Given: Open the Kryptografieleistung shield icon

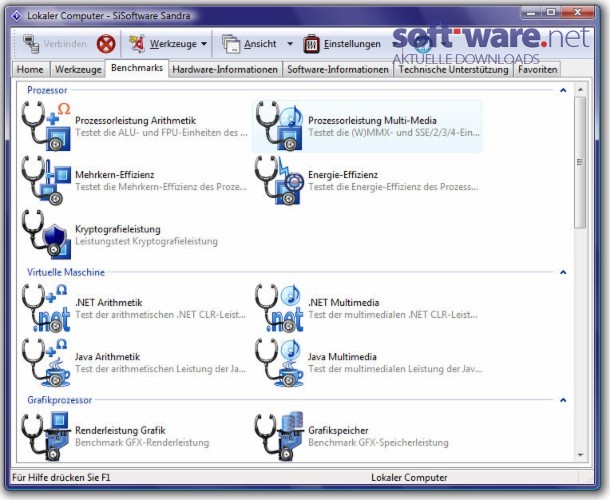Looking at the screenshot, I should coord(46,235).
